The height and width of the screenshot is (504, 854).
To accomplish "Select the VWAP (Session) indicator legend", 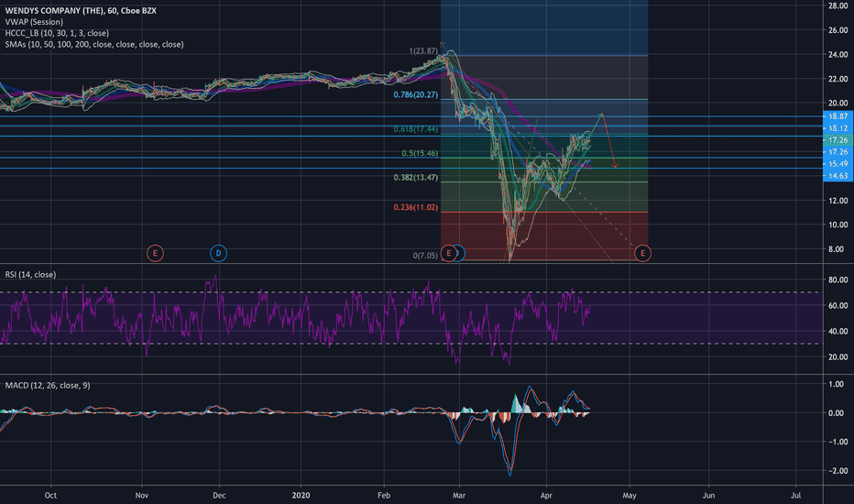I will point(34,22).
